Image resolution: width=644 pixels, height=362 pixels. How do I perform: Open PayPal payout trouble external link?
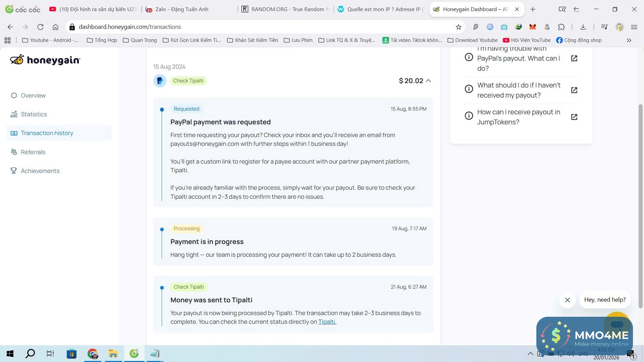pyautogui.click(x=574, y=58)
